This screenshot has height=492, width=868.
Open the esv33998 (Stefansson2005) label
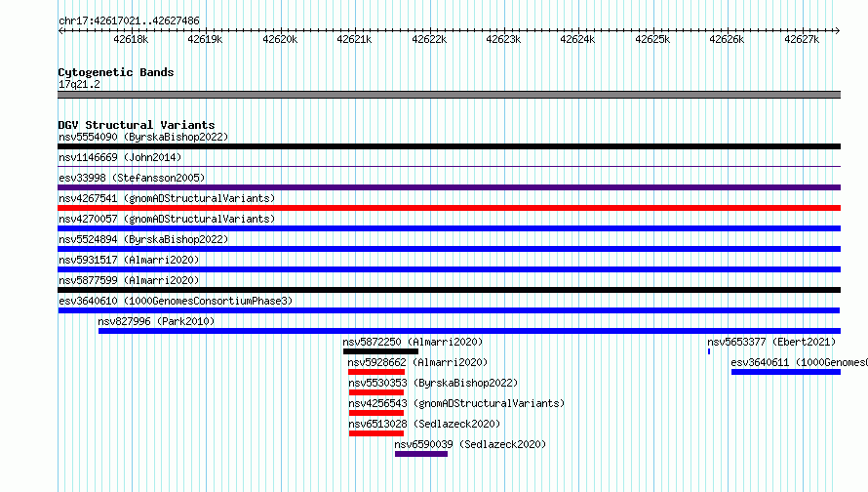coord(132,178)
